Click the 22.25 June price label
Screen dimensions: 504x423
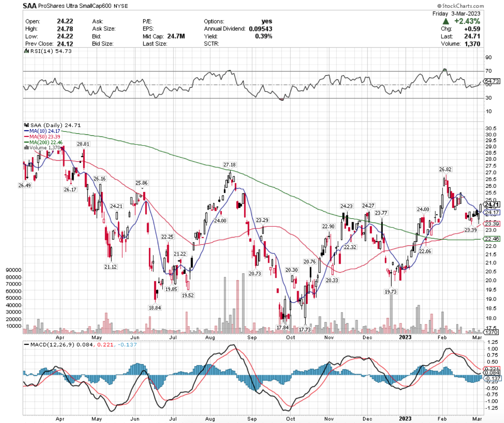167,237
